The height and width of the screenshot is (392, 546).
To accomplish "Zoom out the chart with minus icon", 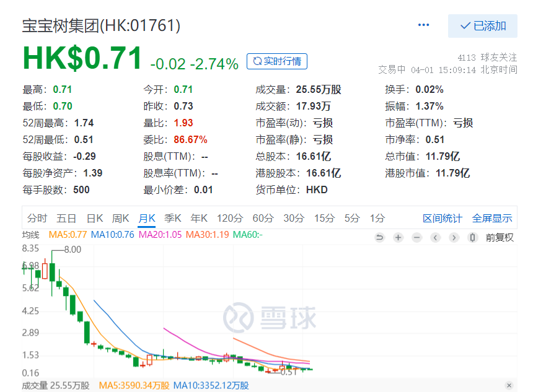I will point(417,237).
